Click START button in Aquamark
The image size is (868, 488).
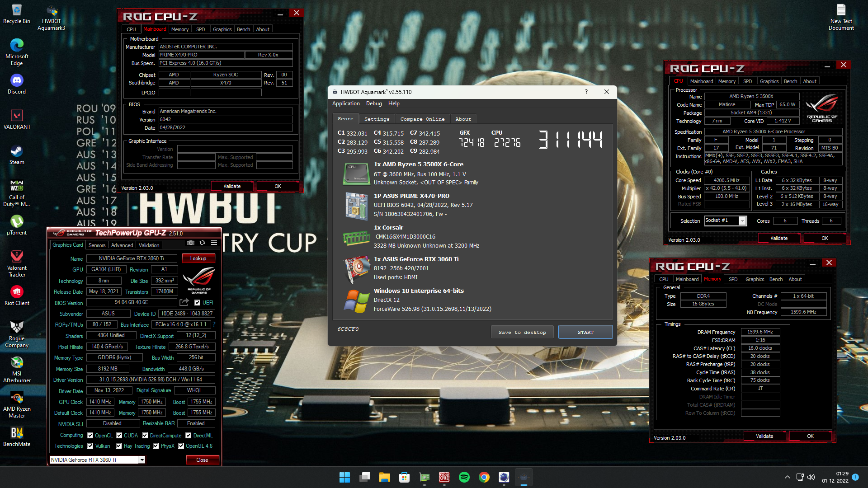pos(585,332)
